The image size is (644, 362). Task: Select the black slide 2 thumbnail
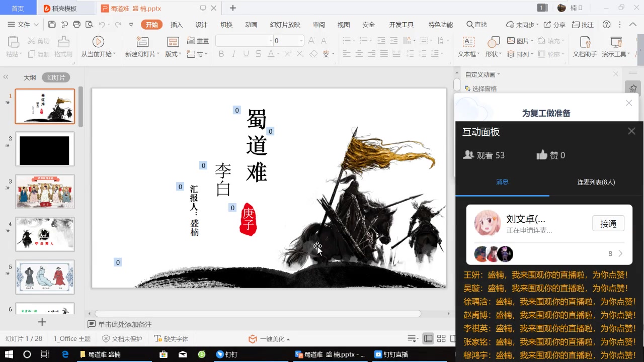coord(45,149)
